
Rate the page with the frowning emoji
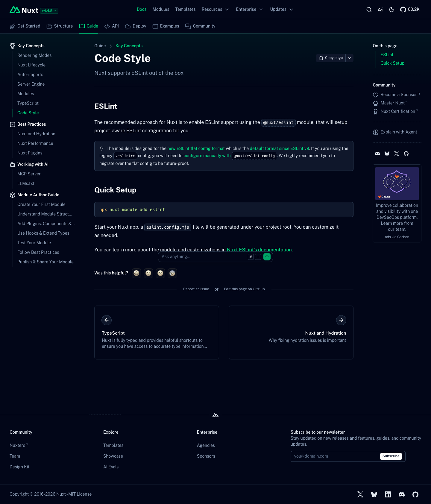click(x=160, y=273)
